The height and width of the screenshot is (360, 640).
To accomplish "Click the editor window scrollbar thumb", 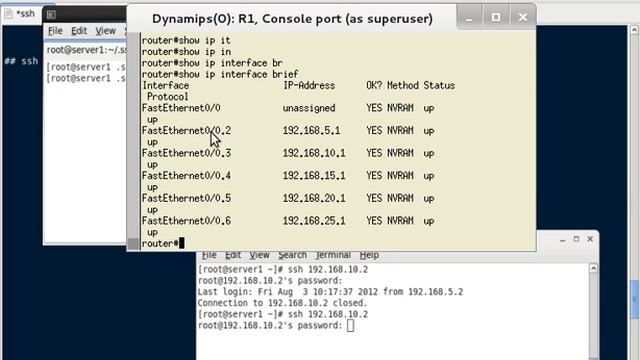I will click(634, 300).
